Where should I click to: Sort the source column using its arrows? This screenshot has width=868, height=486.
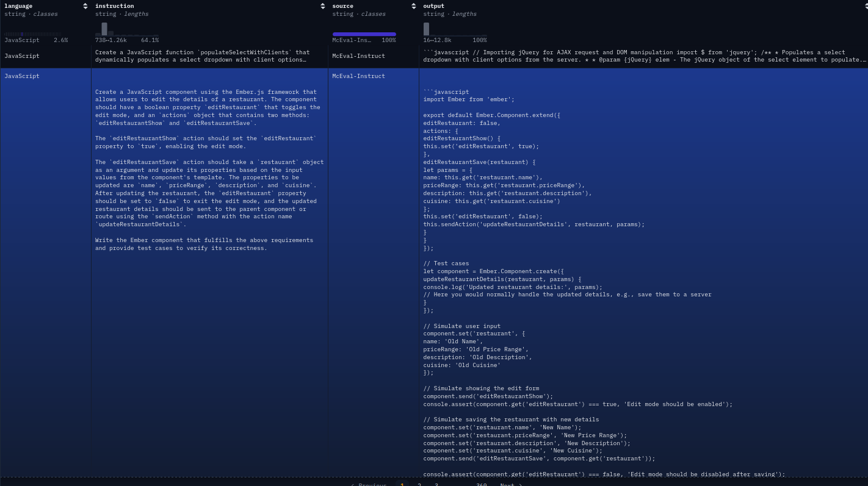[414, 6]
